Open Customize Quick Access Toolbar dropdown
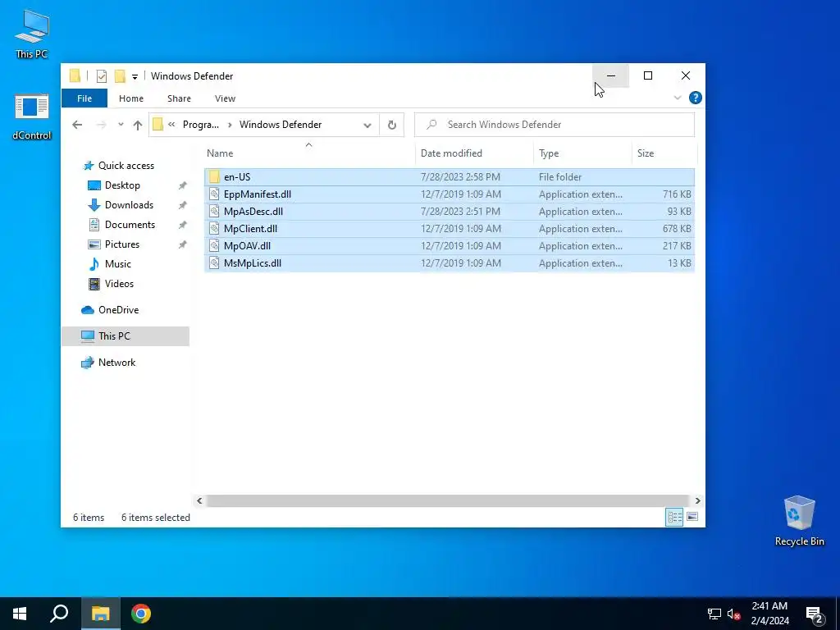 coord(135,76)
